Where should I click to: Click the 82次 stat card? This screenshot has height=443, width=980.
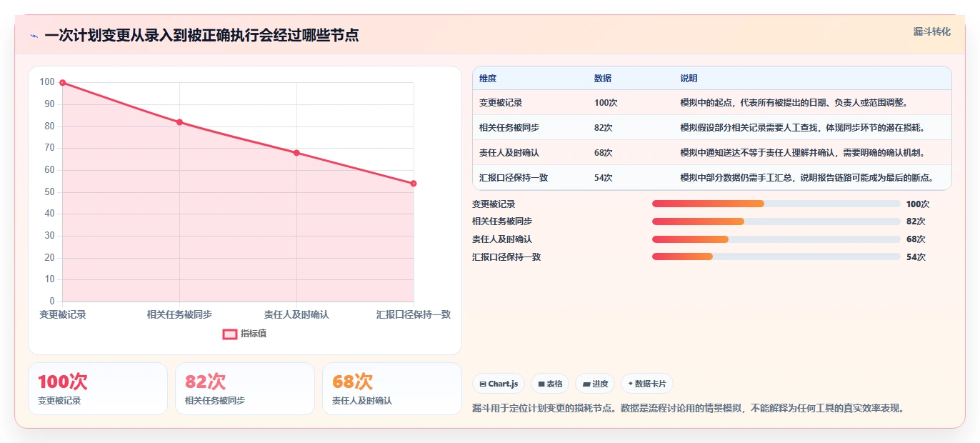click(x=245, y=389)
